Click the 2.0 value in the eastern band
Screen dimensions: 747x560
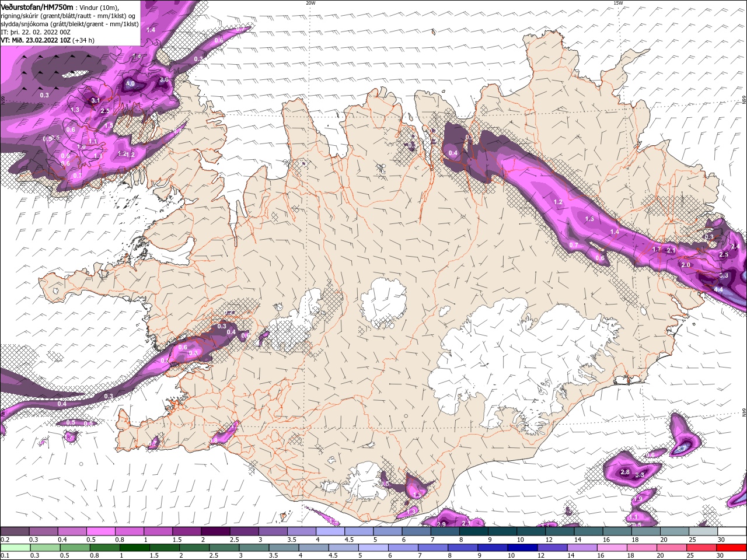[x=686, y=265]
